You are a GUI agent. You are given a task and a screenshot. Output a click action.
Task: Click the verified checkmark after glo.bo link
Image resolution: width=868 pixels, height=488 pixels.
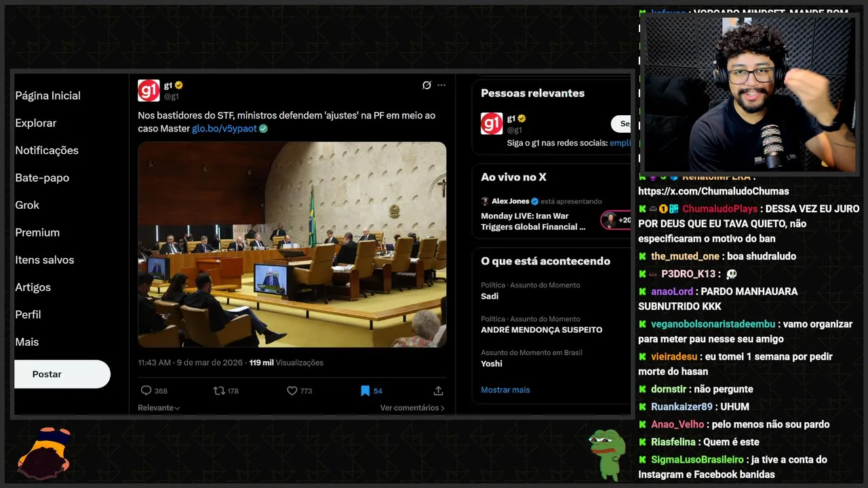[x=263, y=129]
